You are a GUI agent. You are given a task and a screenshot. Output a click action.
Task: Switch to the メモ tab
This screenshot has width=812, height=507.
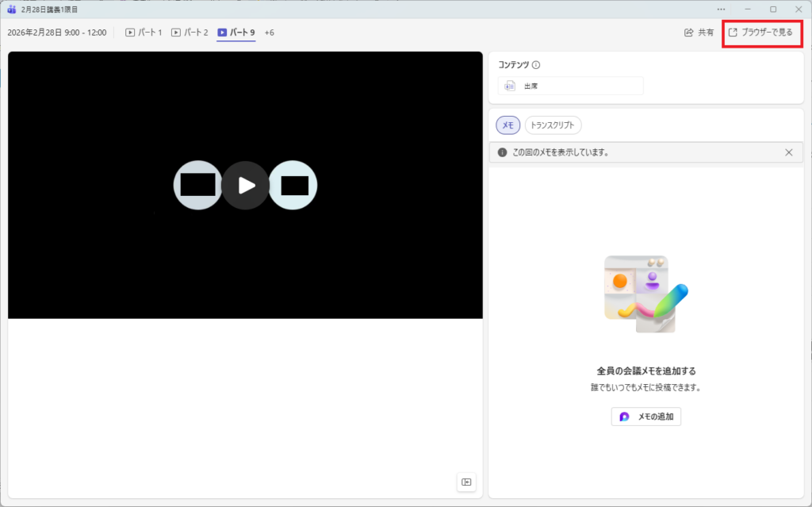[x=508, y=125]
